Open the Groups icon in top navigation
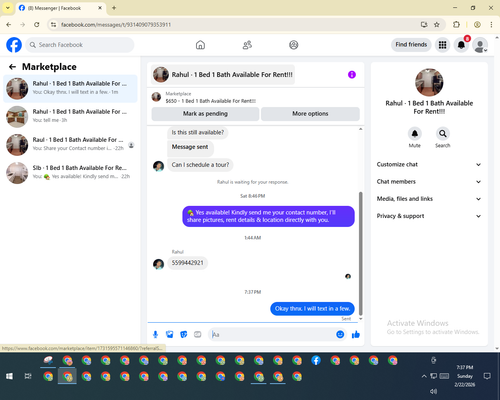Image resolution: width=500 pixels, height=400 pixels. [294, 45]
